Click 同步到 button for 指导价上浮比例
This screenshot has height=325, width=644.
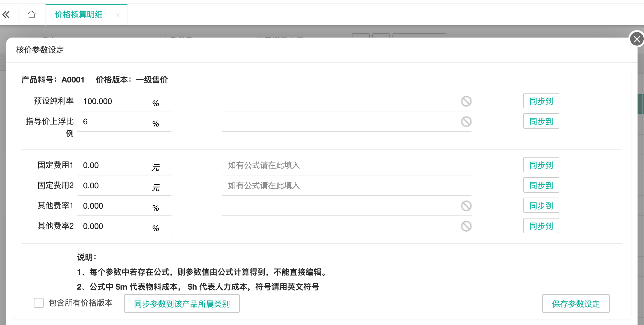tap(541, 121)
